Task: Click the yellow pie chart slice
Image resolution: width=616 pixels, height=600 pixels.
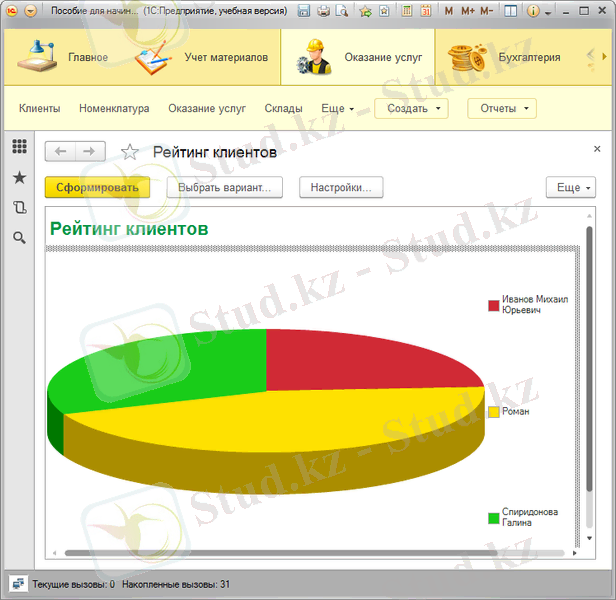Action: pyautogui.click(x=275, y=420)
